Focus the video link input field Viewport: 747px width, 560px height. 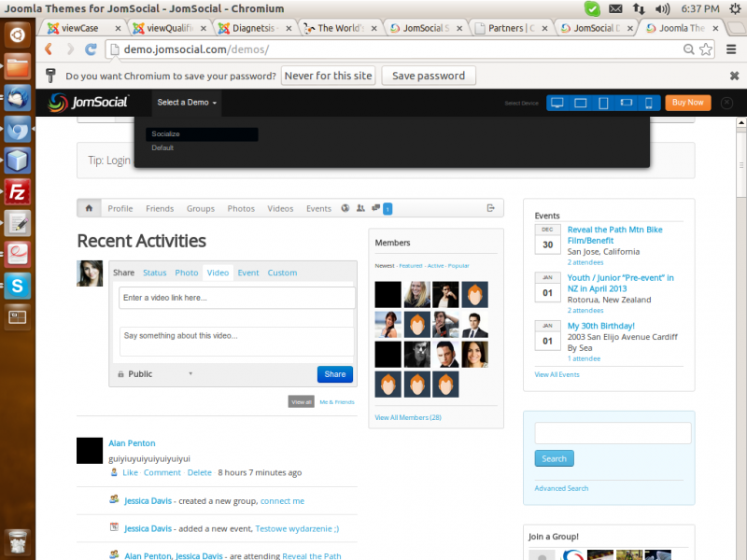[237, 298]
